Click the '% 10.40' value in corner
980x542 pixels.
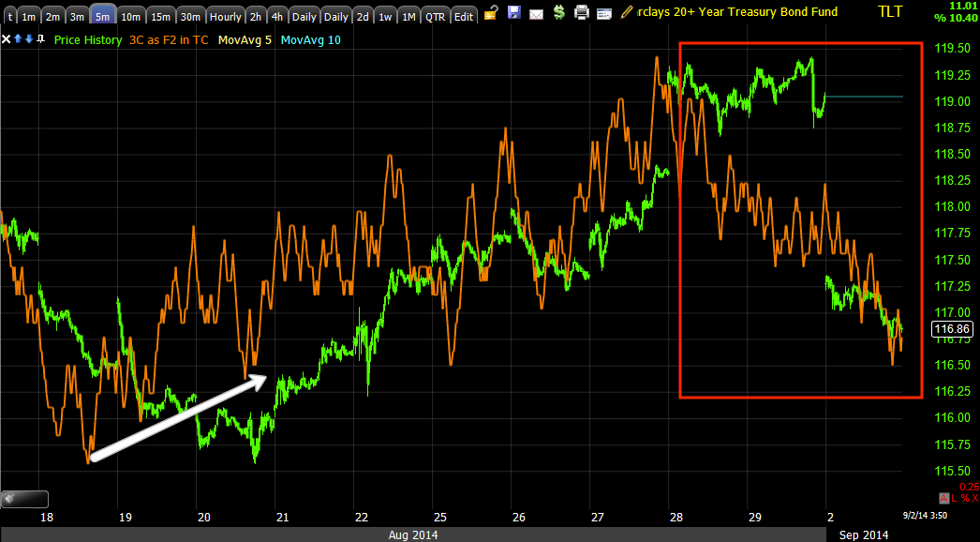click(956, 18)
